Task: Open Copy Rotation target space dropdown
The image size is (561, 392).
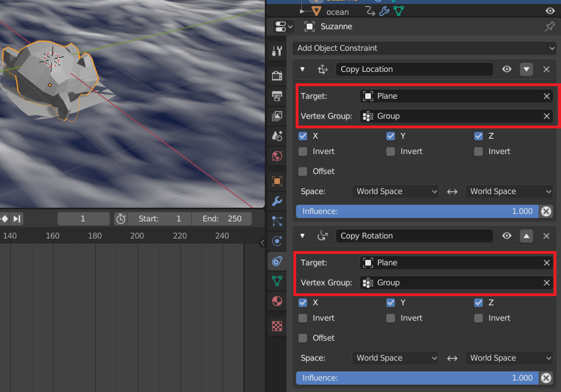Action: 395,358
